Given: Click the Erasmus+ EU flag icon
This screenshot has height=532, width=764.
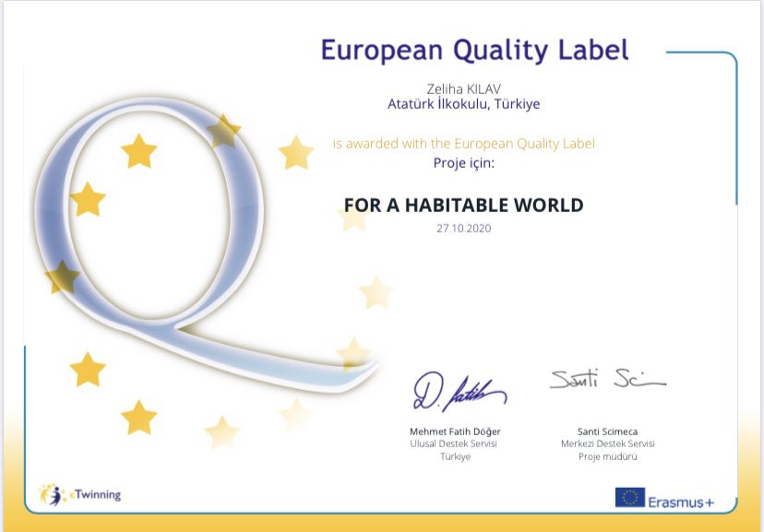Looking at the screenshot, I should tap(629, 498).
